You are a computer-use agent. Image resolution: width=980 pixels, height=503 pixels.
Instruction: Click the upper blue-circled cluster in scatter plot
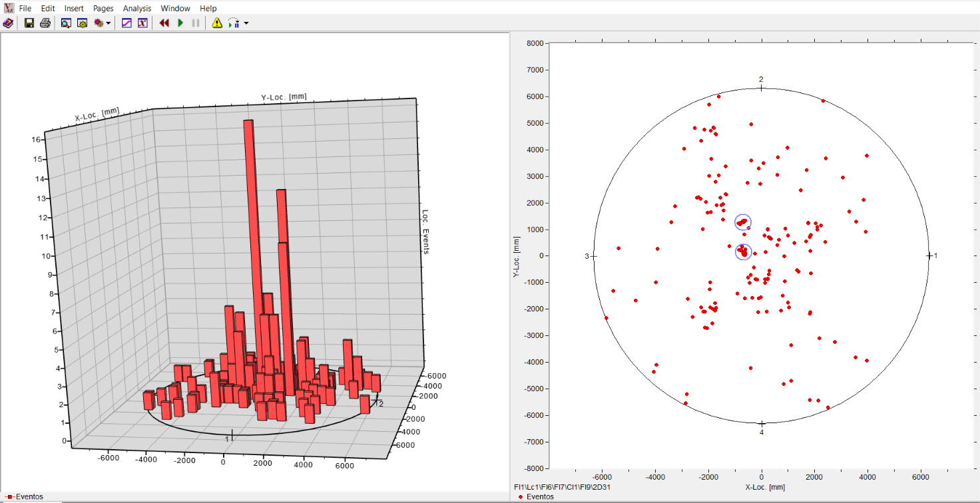743,222
